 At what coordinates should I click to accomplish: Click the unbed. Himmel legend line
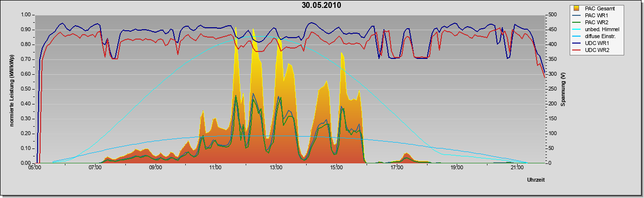point(577,29)
